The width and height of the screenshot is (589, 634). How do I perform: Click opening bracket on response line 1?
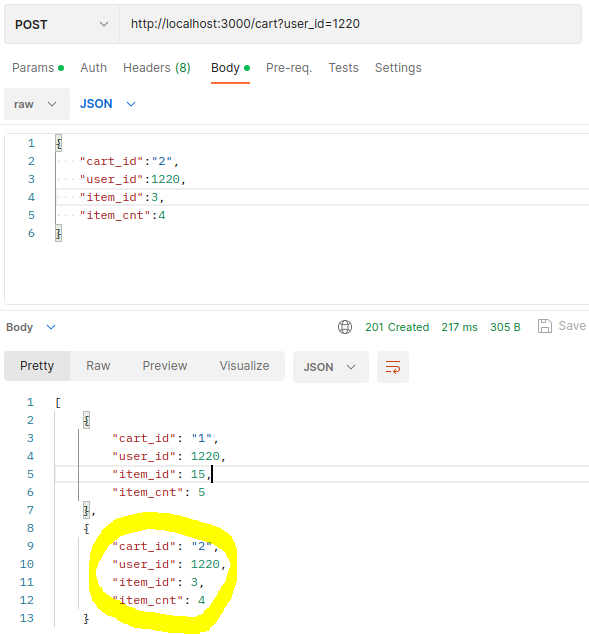click(x=58, y=403)
